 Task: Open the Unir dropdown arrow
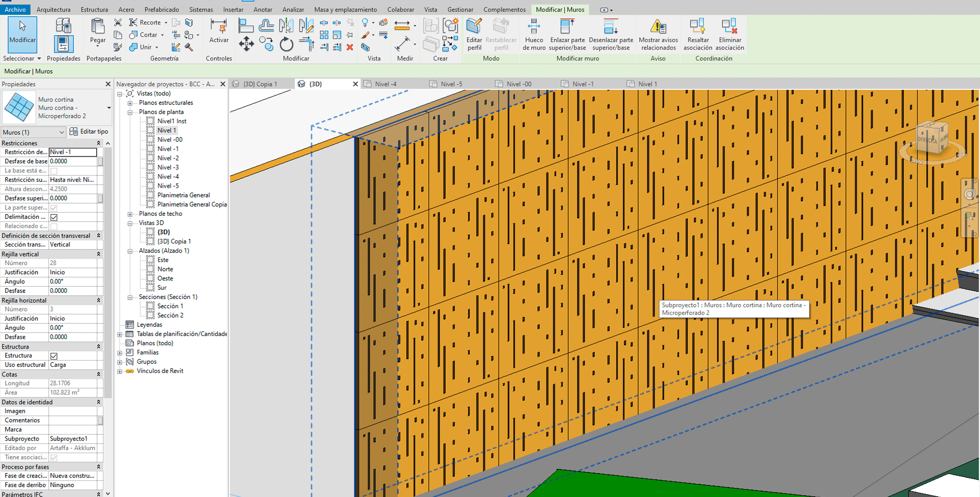(x=157, y=47)
